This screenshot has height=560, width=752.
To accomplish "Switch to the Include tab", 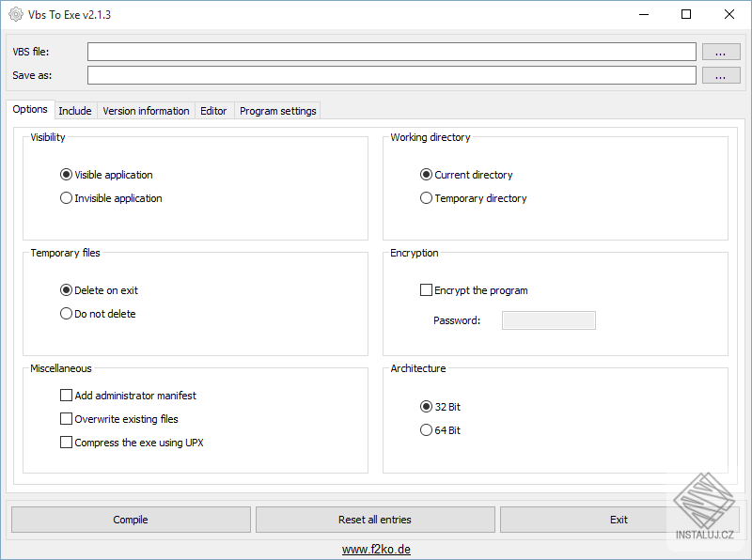I will (75, 111).
